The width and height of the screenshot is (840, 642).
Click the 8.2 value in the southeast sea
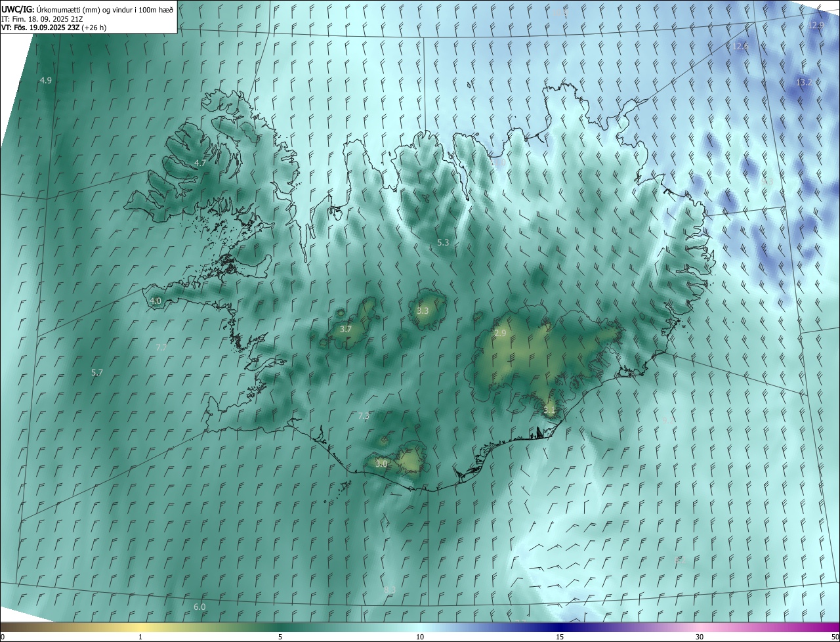[x=681, y=560]
